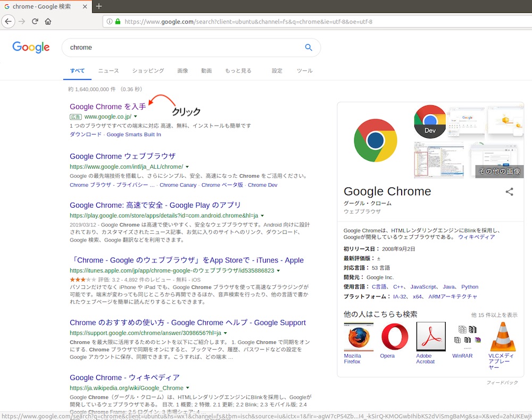Click the フィードバック link
Viewport: 532px width, 420px height.
[x=502, y=383]
